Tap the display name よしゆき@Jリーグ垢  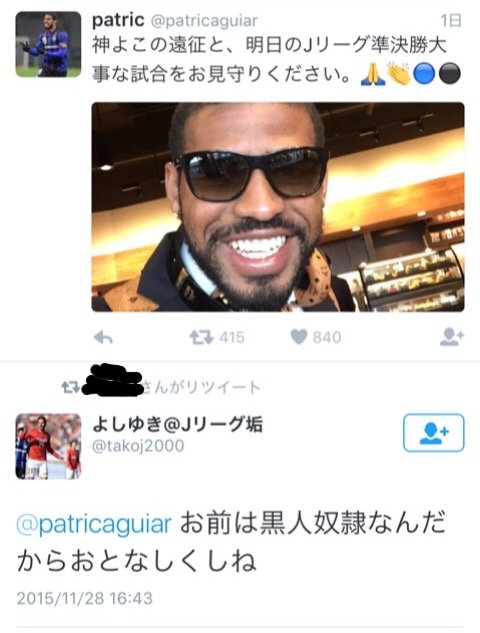click(178, 424)
